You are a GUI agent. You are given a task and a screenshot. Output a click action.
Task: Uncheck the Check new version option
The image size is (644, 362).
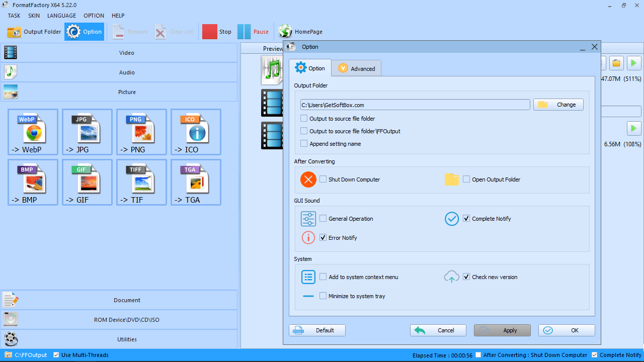pyautogui.click(x=466, y=277)
